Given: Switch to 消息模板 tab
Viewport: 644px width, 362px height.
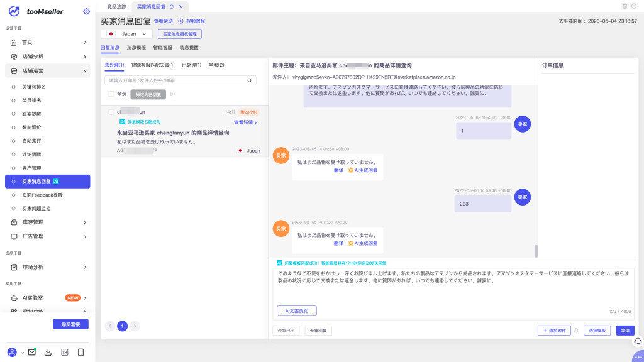Looking at the screenshot, I should coord(136,48).
